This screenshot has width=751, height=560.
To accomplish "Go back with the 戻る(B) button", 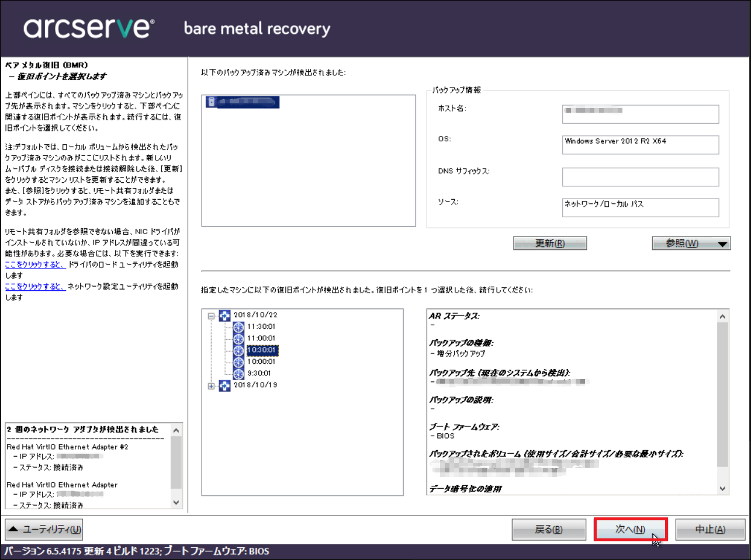I will click(x=549, y=530).
